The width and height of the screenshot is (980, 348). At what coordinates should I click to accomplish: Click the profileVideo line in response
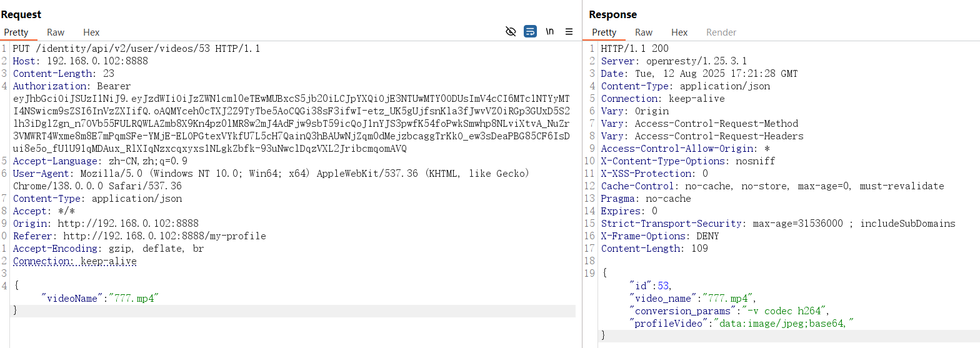click(x=742, y=324)
